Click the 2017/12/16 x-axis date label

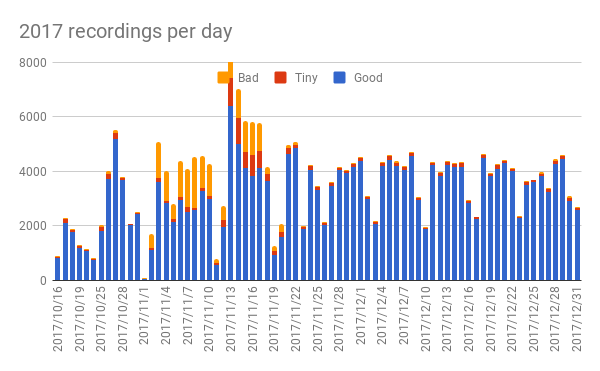(468, 319)
